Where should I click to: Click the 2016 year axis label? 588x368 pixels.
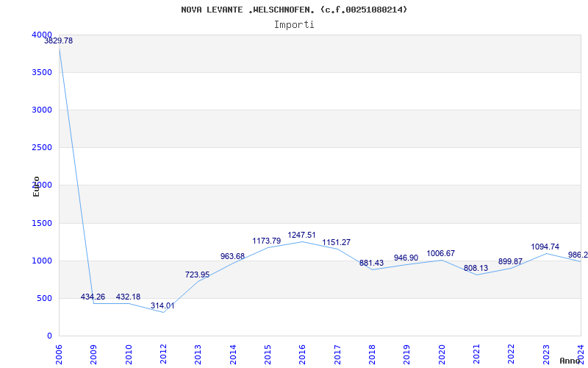(302, 353)
